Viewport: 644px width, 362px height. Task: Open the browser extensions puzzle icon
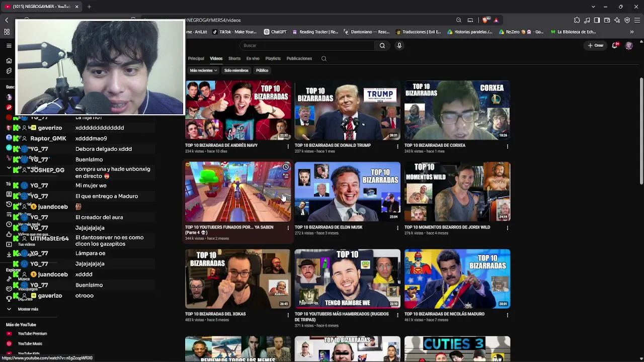(x=577, y=20)
